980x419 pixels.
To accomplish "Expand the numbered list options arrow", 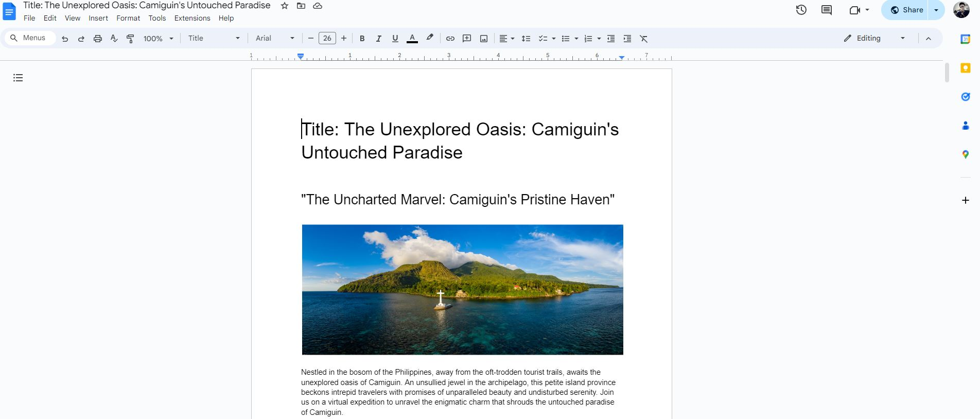I will [x=599, y=39].
